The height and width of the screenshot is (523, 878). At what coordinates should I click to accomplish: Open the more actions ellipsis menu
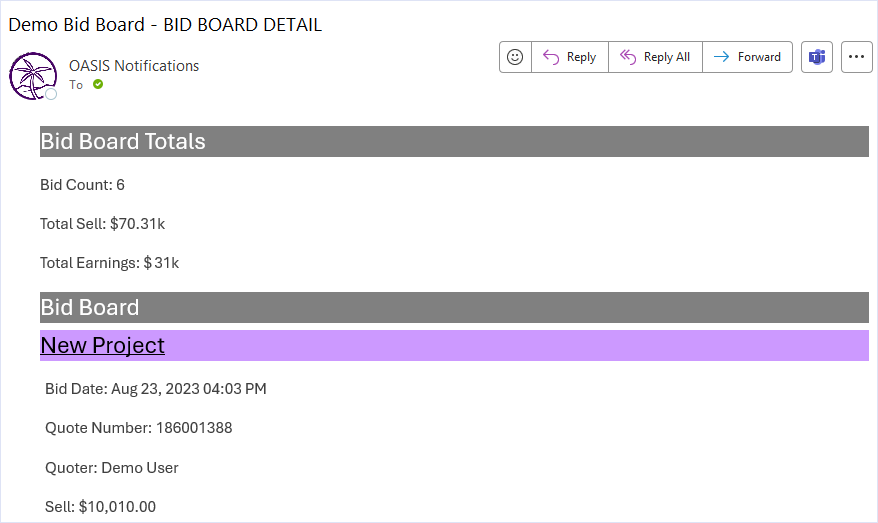[856, 57]
